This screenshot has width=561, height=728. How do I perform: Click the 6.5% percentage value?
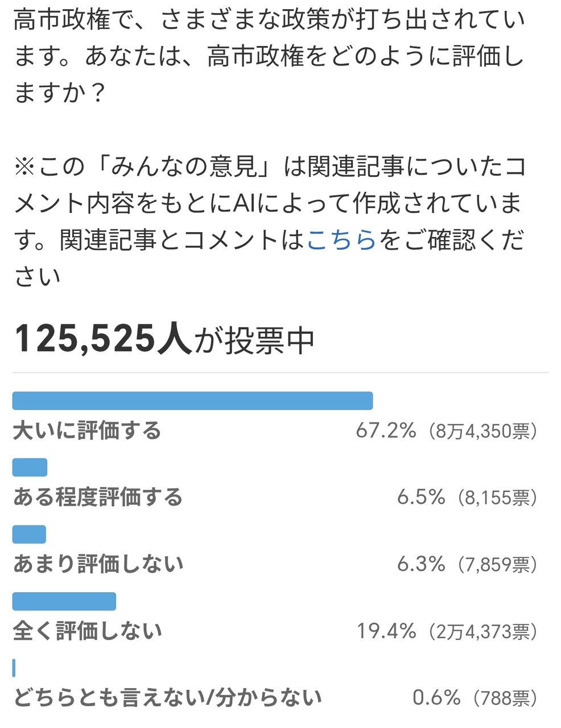click(x=421, y=498)
